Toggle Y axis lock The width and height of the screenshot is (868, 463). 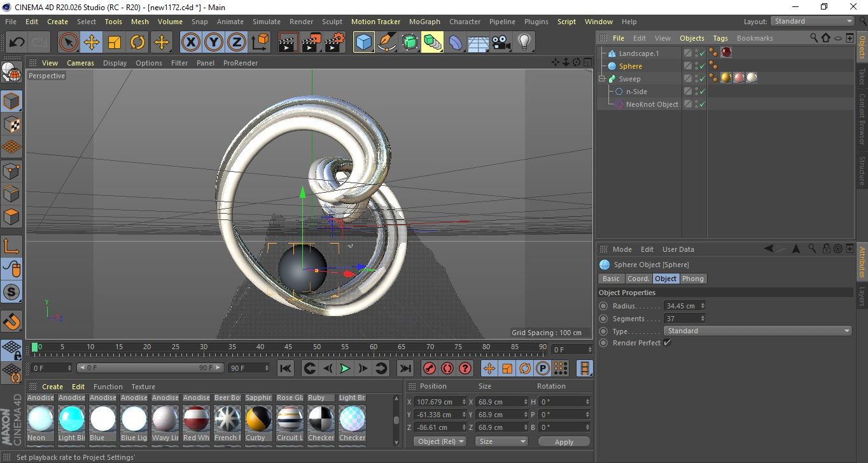(x=214, y=43)
